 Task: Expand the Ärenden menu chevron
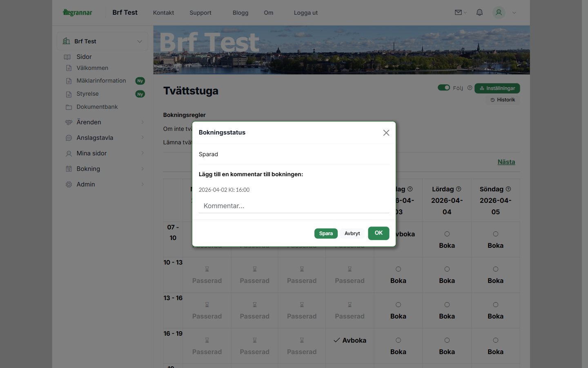pos(143,122)
